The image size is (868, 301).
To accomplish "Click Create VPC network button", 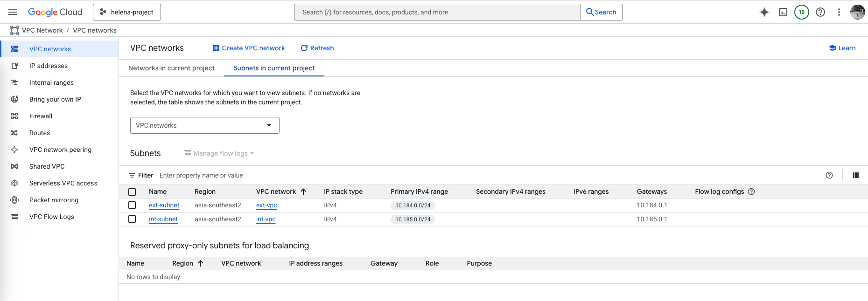I will 249,48.
